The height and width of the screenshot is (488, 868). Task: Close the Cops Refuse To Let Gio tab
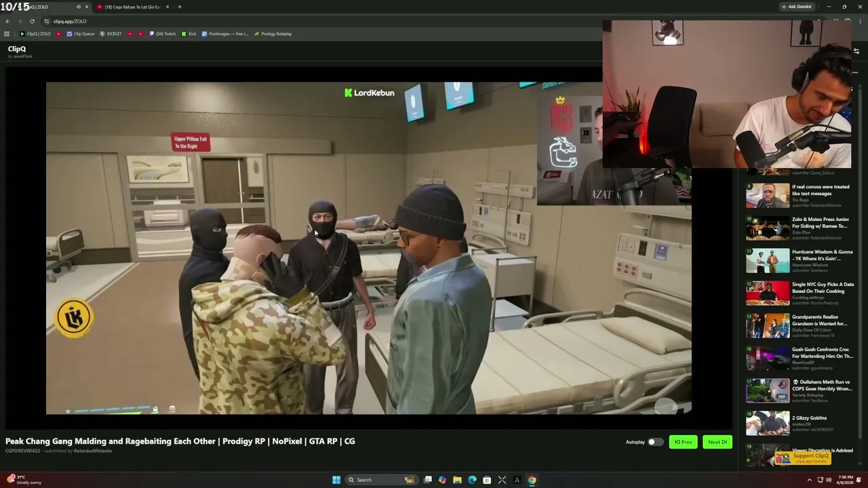[167, 7]
